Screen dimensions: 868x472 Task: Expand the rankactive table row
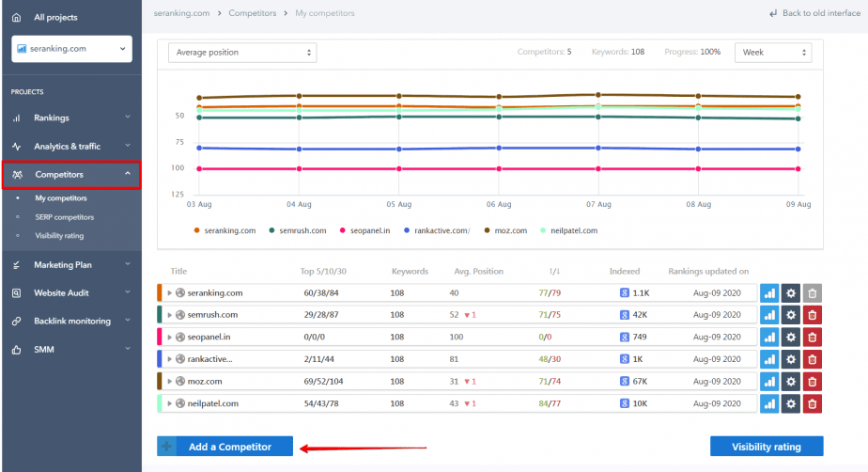point(169,359)
